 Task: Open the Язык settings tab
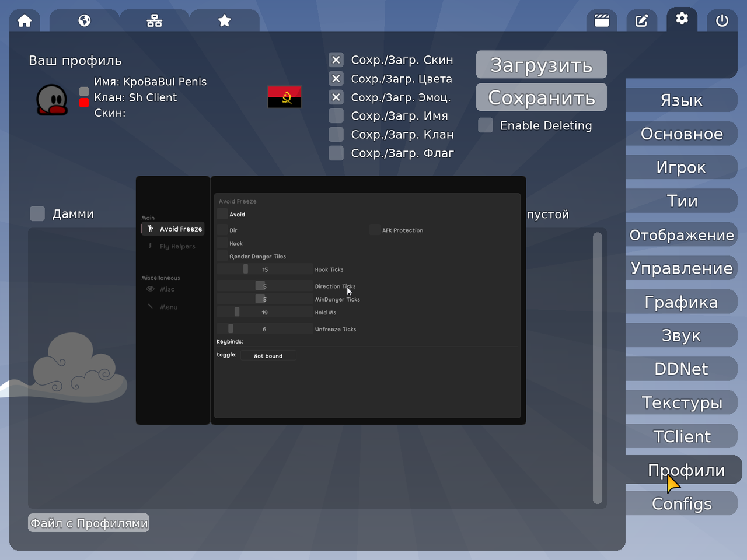click(x=682, y=100)
